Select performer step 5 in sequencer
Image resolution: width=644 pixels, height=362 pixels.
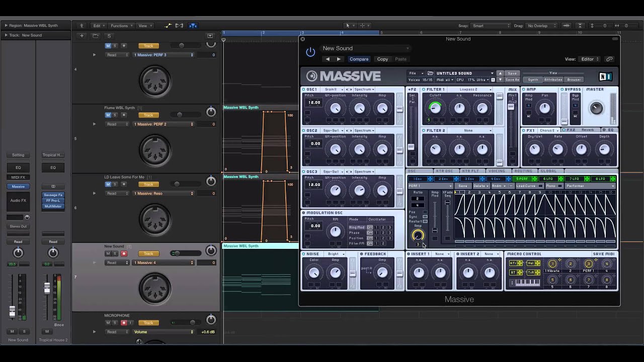(500, 192)
